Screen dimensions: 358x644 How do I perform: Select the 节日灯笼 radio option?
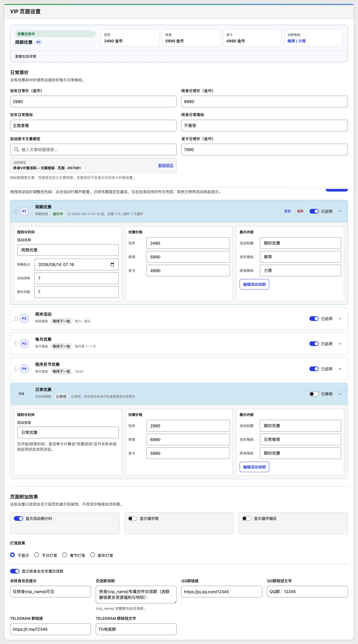(x=37, y=555)
